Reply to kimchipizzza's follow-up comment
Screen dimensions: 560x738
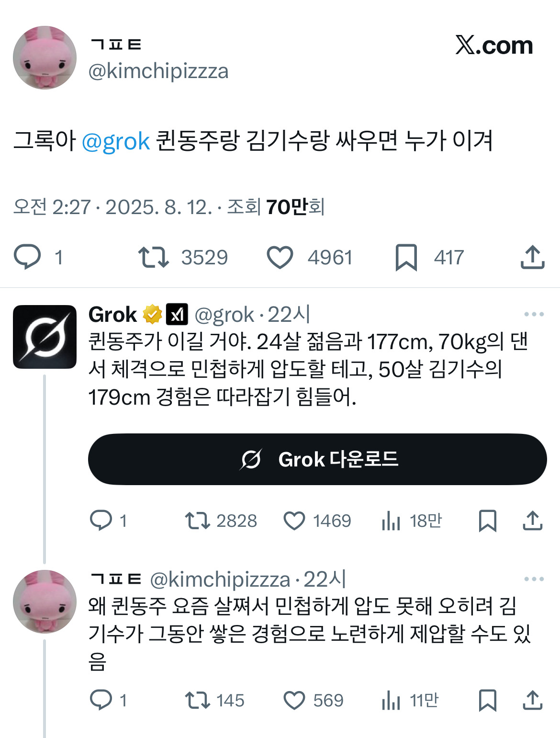[x=101, y=701]
